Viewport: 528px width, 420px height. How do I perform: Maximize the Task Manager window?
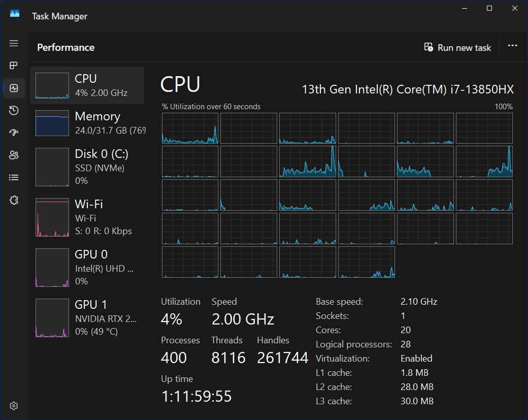pyautogui.click(x=489, y=8)
